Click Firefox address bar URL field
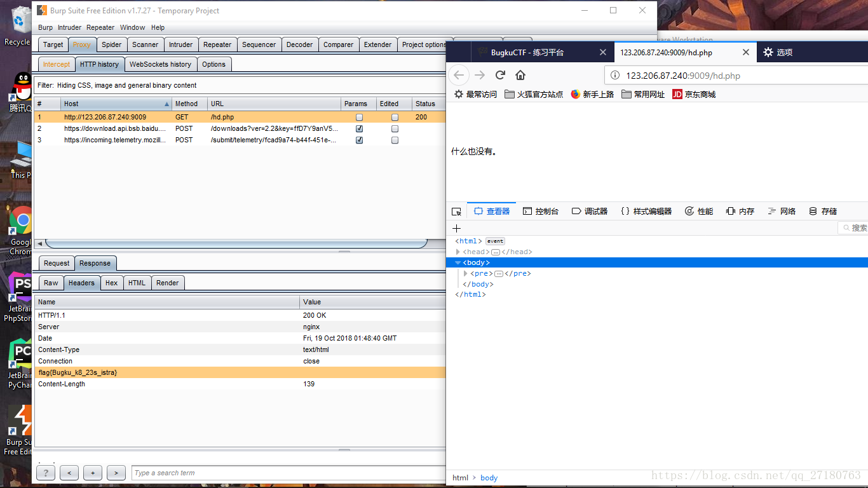The image size is (868, 488). tap(737, 75)
